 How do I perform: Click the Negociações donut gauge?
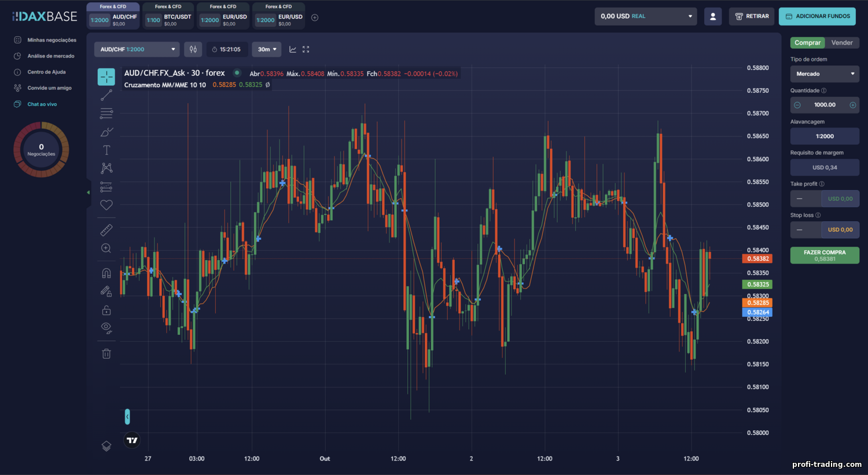41,149
